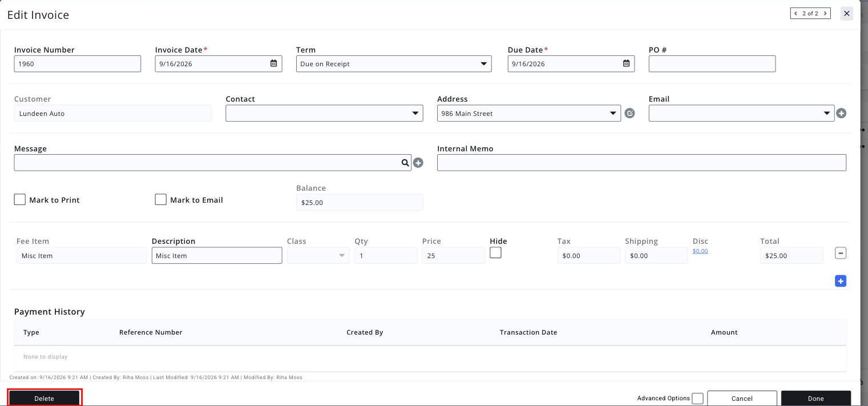This screenshot has height=406, width=868.
Task: Click the Qty field
Action: point(386,255)
